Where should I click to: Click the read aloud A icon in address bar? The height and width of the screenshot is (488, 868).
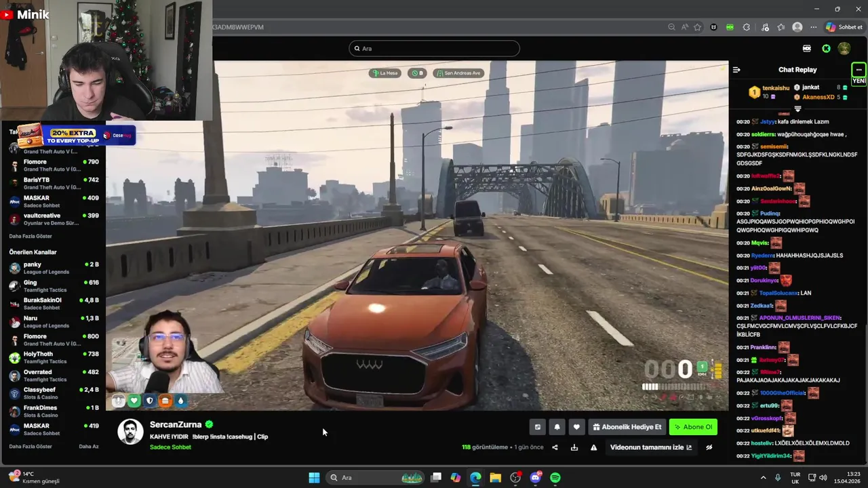click(684, 27)
